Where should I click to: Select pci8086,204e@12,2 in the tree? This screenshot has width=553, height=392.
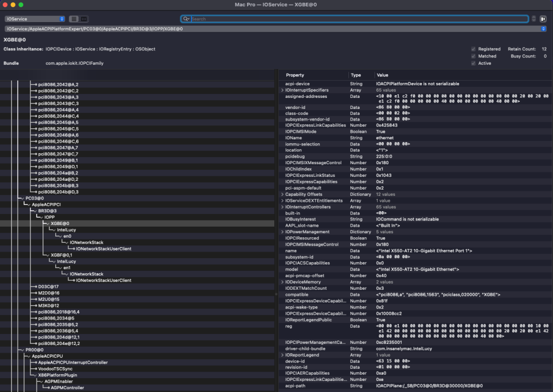[x=59, y=344]
